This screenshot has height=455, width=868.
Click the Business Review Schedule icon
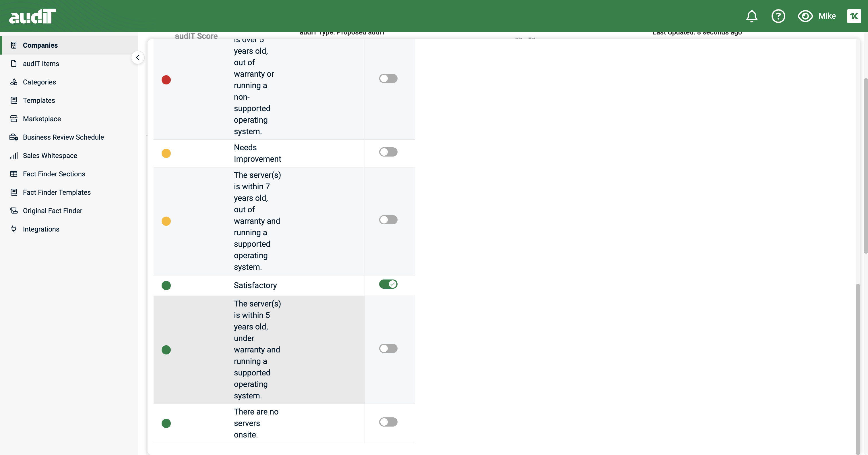[14, 137]
